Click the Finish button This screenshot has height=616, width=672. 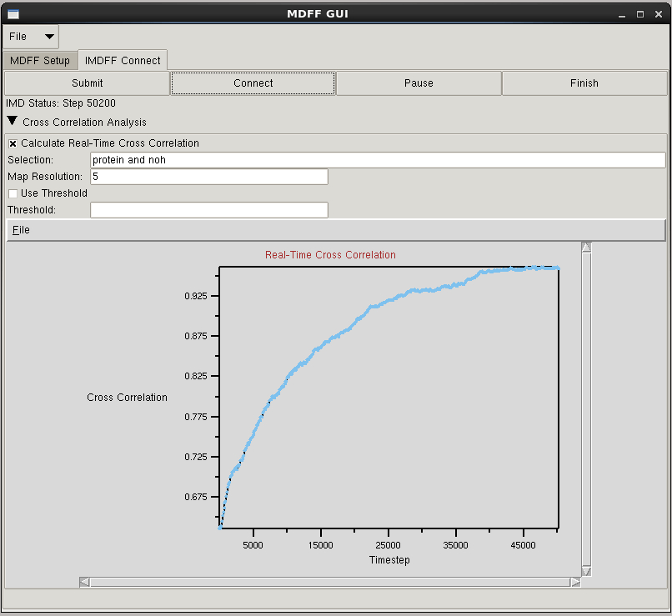point(584,83)
